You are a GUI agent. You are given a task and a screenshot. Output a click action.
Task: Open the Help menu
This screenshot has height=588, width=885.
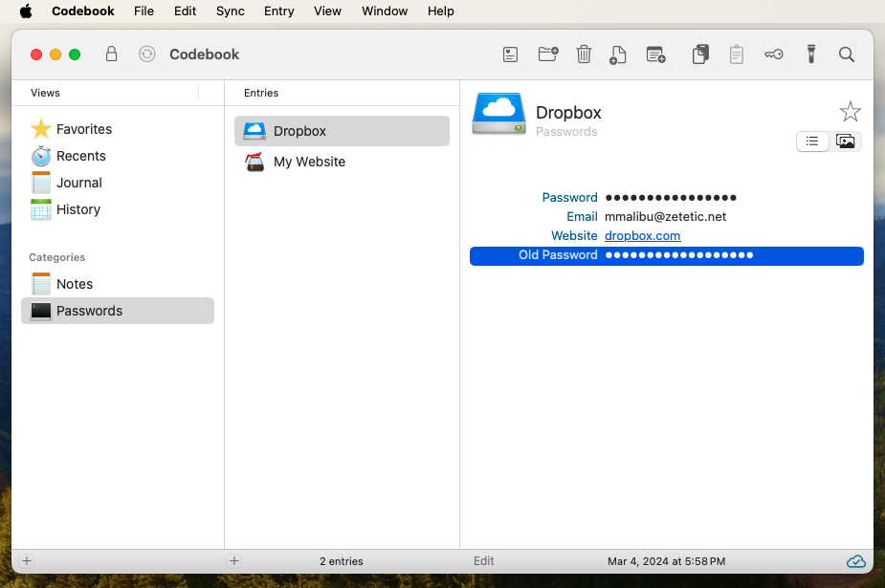click(x=441, y=11)
